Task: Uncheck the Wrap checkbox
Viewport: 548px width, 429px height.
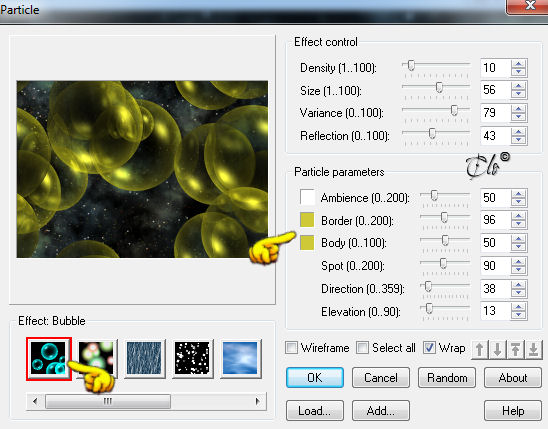Action: point(429,348)
